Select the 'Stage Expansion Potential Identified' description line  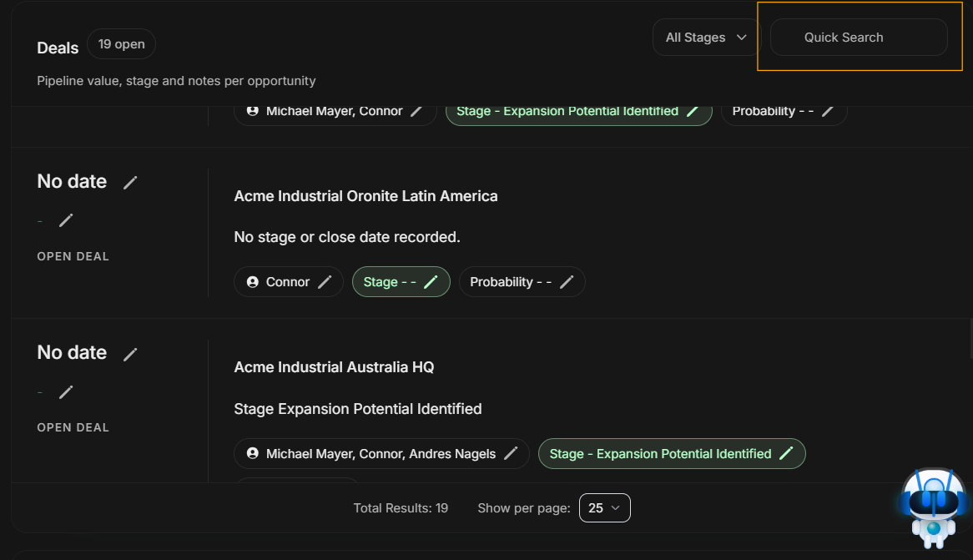point(358,409)
